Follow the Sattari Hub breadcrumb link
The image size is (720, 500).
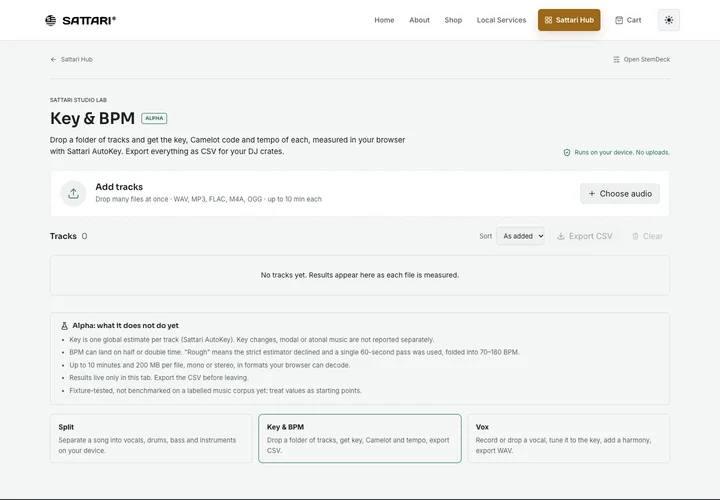(x=72, y=60)
